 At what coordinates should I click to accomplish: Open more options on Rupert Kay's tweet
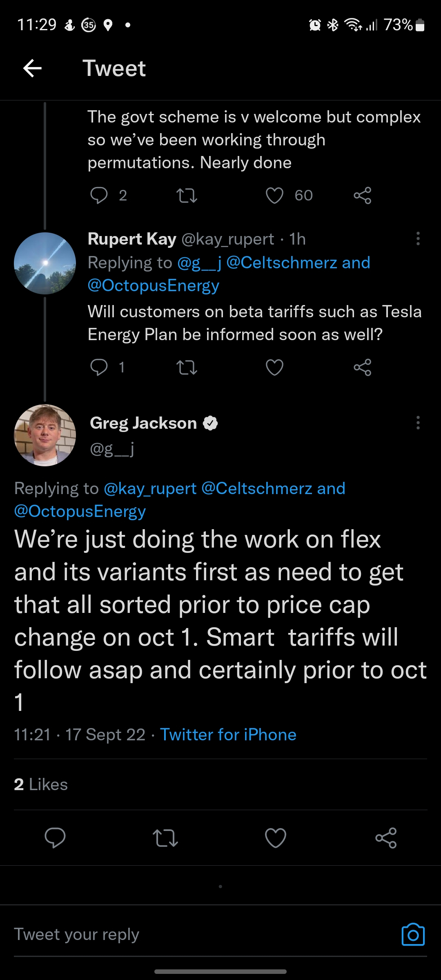pyautogui.click(x=418, y=239)
